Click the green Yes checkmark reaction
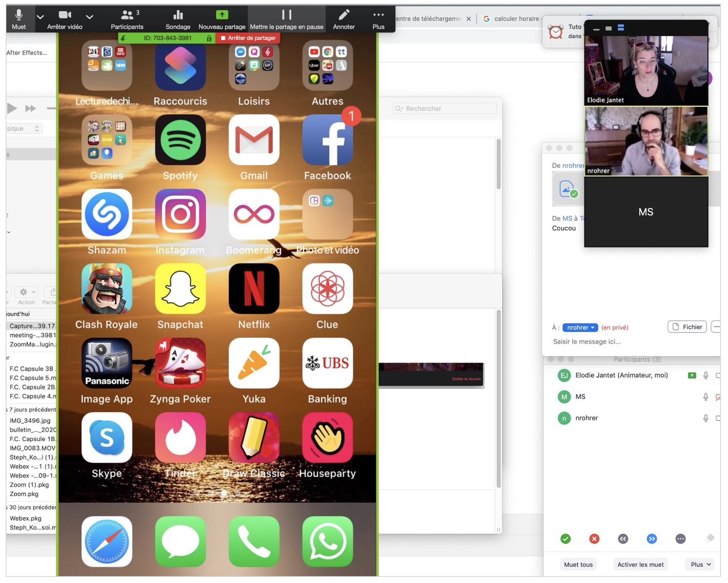This screenshot has height=583, width=728. pos(566,539)
